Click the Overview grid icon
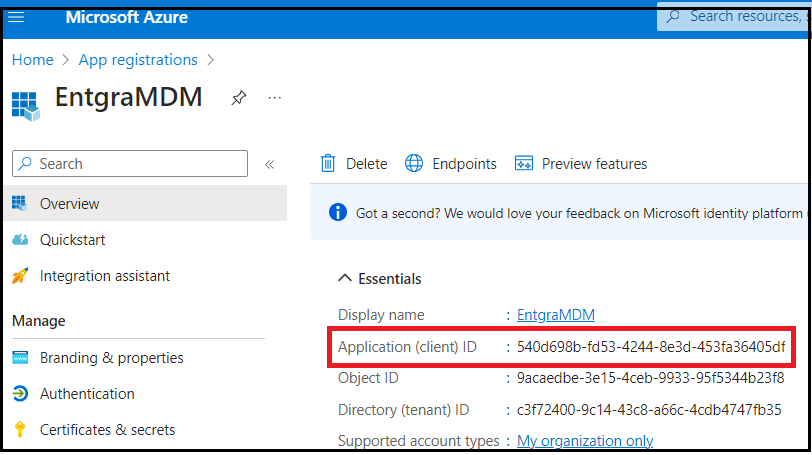The image size is (812, 455). coord(20,203)
